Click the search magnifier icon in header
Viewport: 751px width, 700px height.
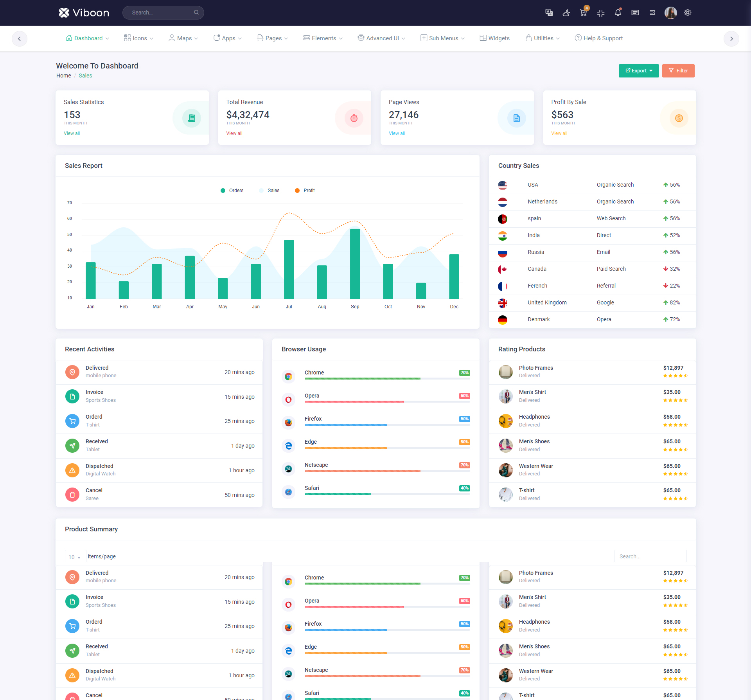point(196,13)
